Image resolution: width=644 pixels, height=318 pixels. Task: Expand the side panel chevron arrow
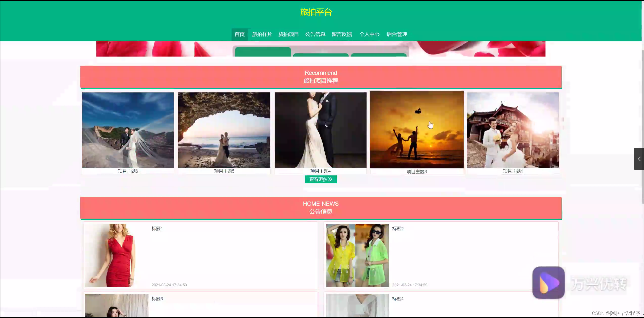tap(639, 159)
